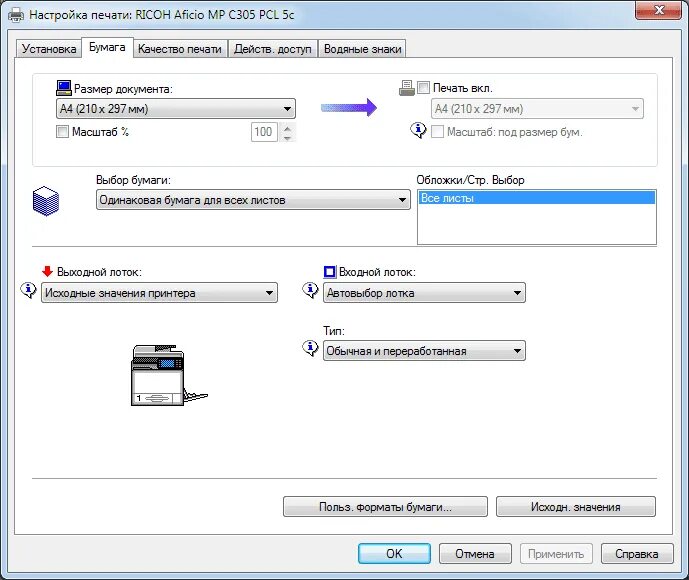Viewport: 689px width, 580px height.
Task: Click the red arrow icon by Выходной лоток
Action: [x=47, y=272]
